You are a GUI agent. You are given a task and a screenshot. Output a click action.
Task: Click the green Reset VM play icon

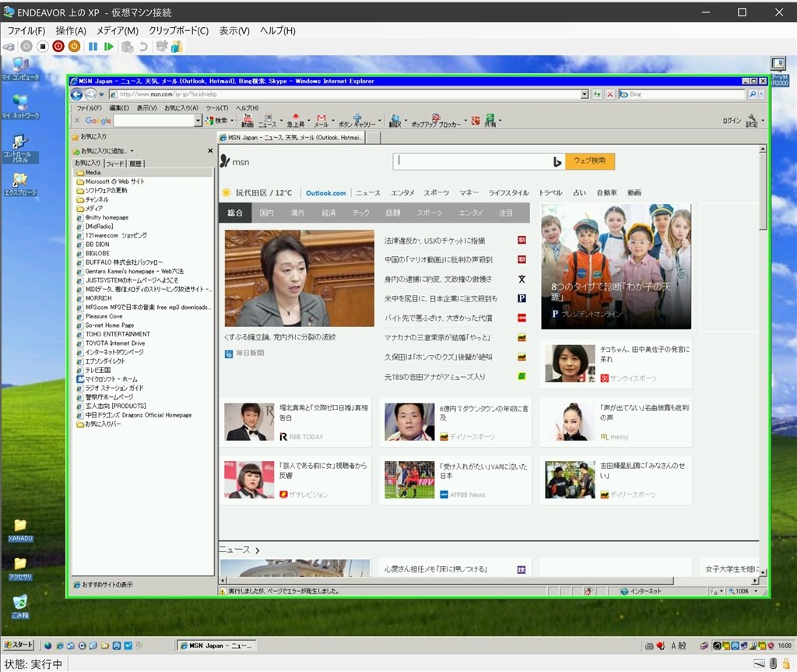point(108,47)
